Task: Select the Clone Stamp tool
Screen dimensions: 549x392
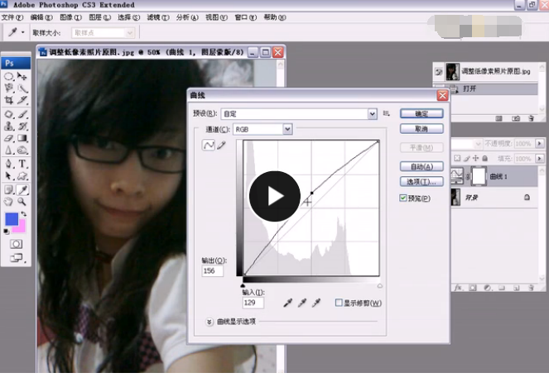Action: pyautogui.click(x=9, y=126)
